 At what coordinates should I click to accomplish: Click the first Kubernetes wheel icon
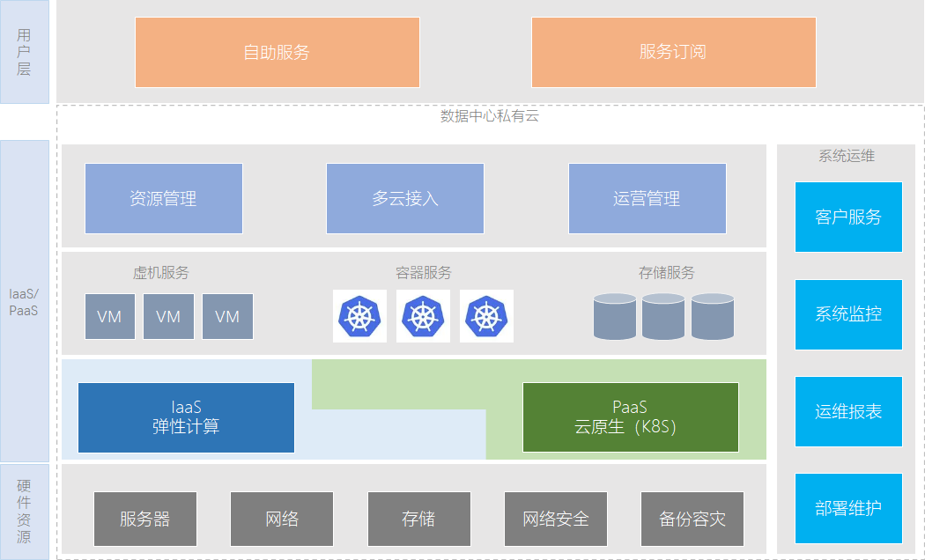(x=359, y=316)
